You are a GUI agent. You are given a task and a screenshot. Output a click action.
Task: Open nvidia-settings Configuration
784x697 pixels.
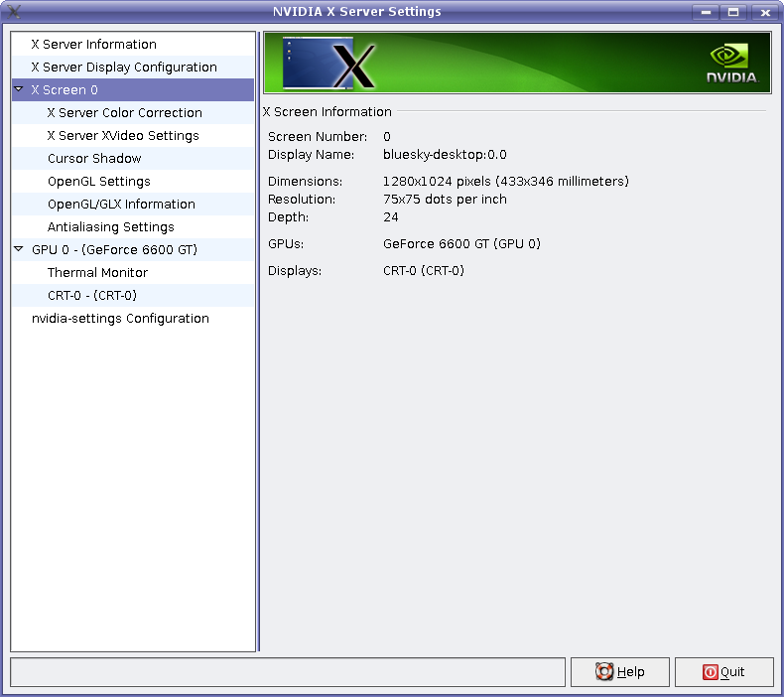point(133,319)
